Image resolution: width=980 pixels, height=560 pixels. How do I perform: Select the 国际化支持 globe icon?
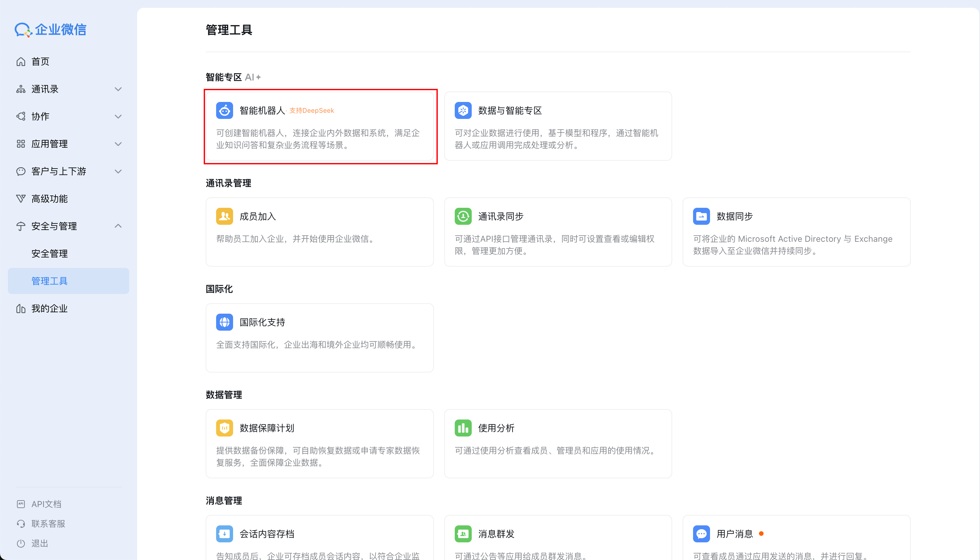click(225, 322)
